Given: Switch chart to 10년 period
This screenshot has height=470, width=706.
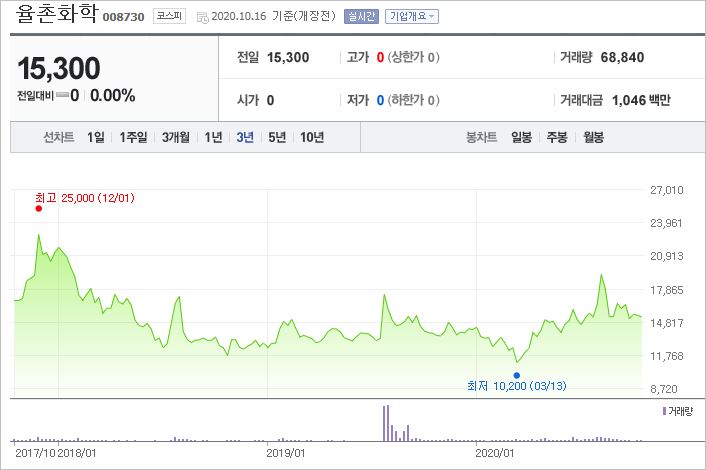Looking at the screenshot, I should pos(312,137).
